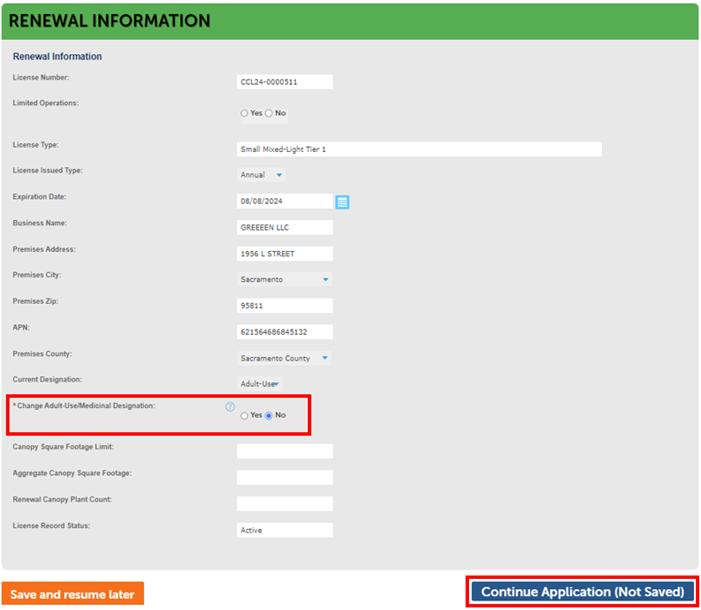
Task: Click Continue Application button
Action: click(583, 592)
